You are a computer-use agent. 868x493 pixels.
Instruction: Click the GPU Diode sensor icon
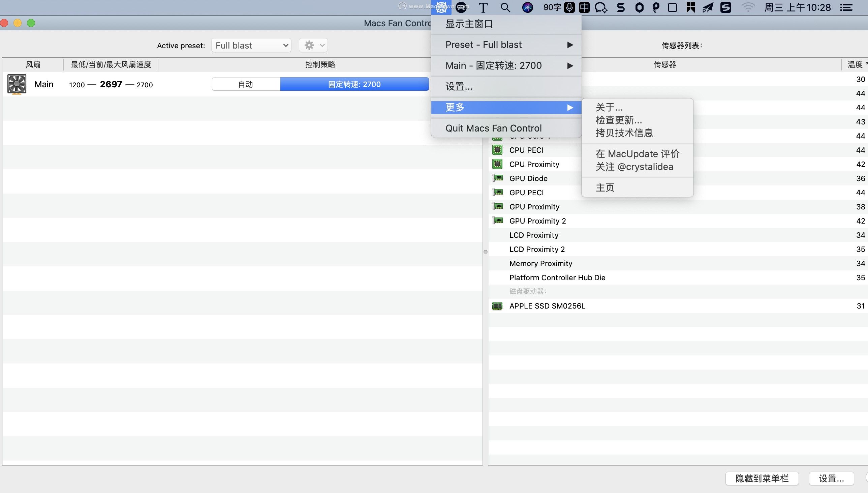[498, 178]
